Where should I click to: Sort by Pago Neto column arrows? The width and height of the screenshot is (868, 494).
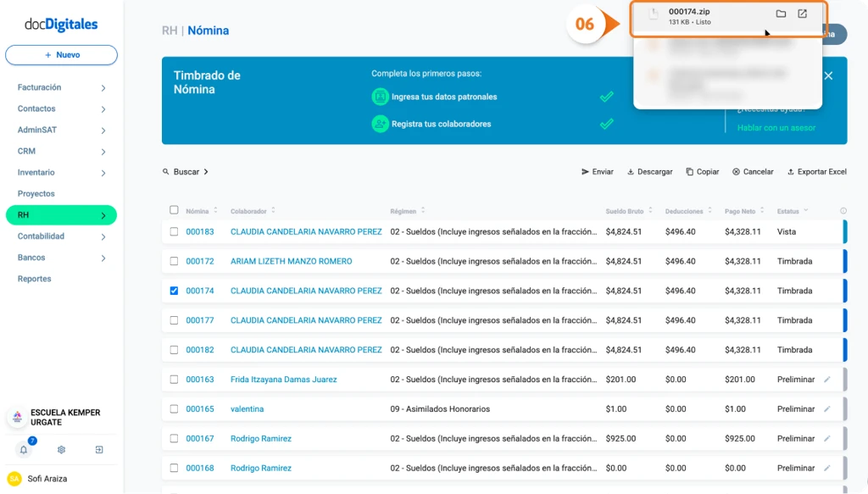(762, 211)
